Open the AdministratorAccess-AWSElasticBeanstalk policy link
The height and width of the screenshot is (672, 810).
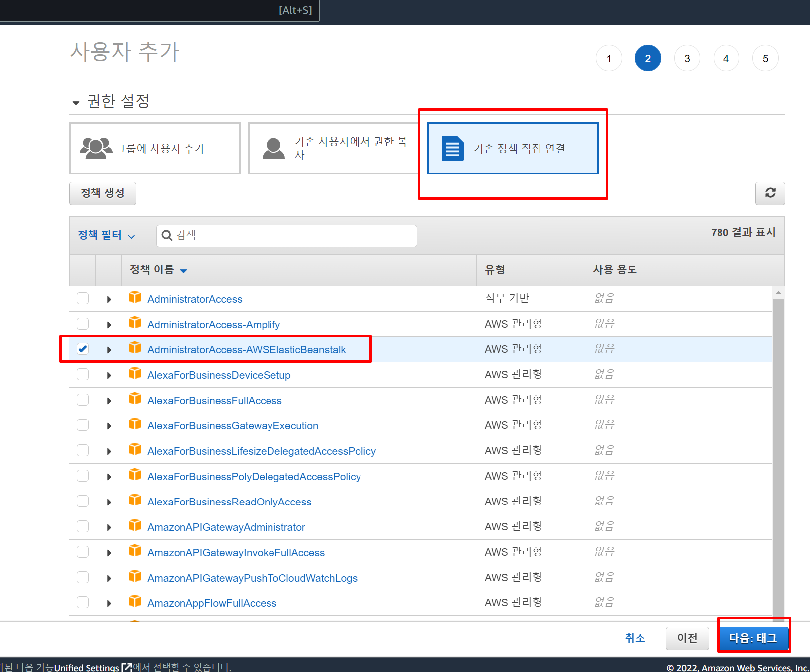click(x=246, y=349)
